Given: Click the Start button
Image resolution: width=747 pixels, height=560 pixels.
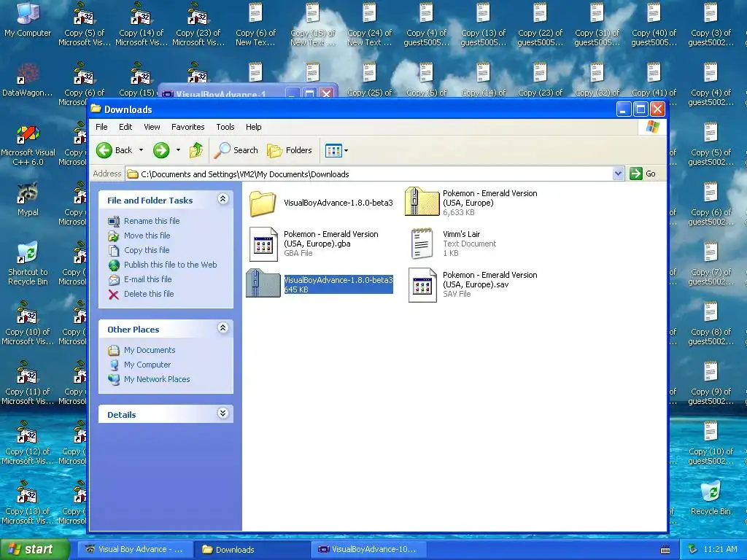Looking at the screenshot, I should pos(35,550).
